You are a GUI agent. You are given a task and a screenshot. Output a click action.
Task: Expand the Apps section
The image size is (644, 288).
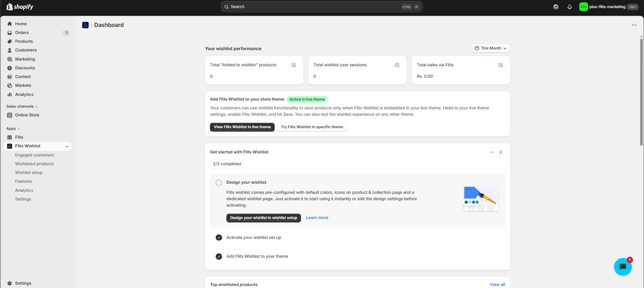pyautogui.click(x=13, y=129)
